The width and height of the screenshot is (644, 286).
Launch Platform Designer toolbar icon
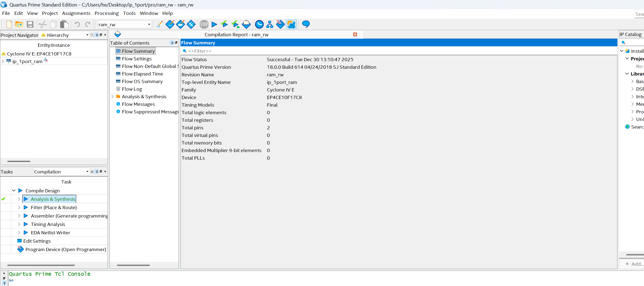click(291, 24)
